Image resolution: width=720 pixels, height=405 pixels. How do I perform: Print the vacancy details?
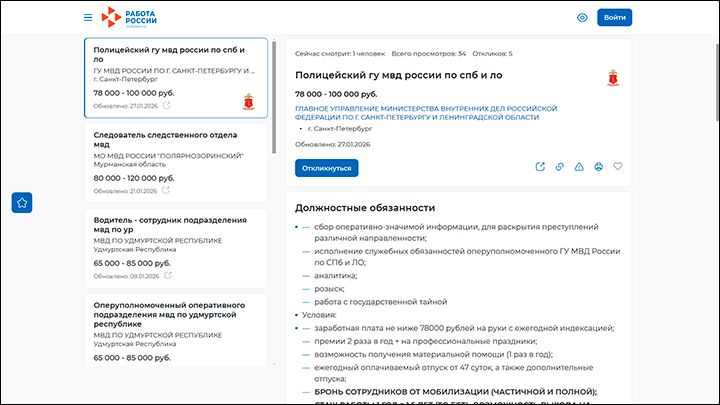coord(598,167)
